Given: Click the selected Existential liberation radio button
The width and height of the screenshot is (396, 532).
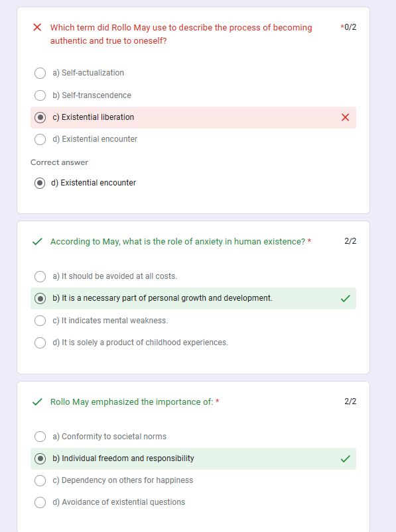Looking at the screenshot, I should [x=40, y=117].
